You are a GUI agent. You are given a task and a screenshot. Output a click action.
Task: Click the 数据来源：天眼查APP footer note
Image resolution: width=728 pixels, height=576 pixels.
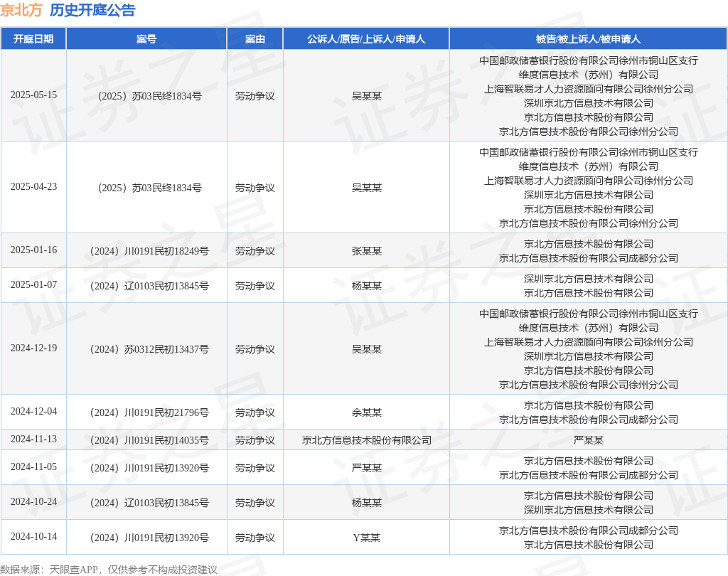pyautogui.click(x=109, y=570)
